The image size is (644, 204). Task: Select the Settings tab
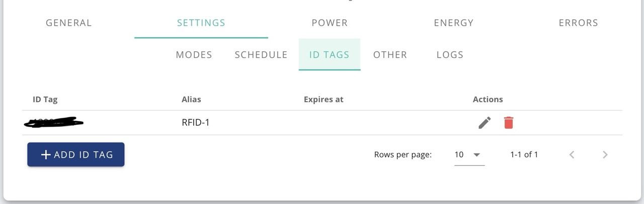(x=201, y=23)
